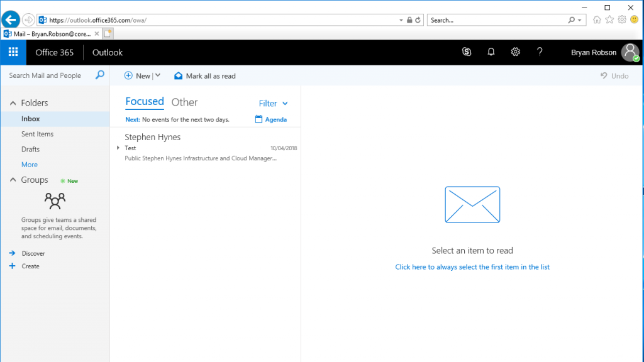Click More to show additional folders

tap(29, 164)
